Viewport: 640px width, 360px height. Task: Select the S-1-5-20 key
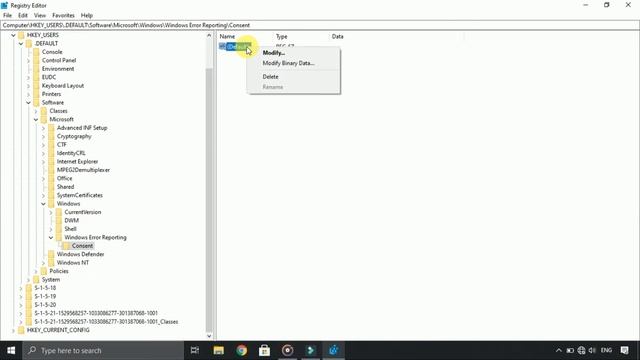[x=45, y=305]
